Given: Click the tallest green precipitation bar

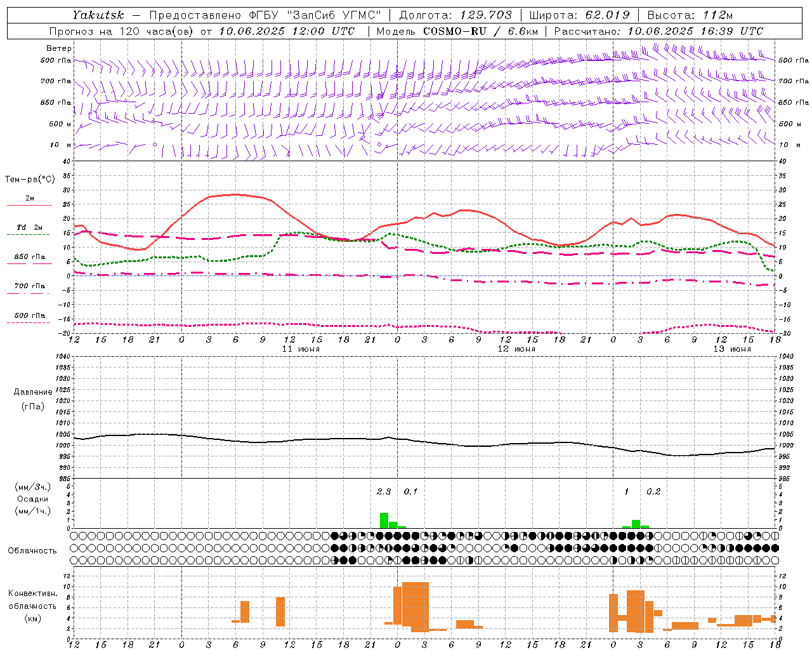Looking at the screenshot, I should 384,521.
